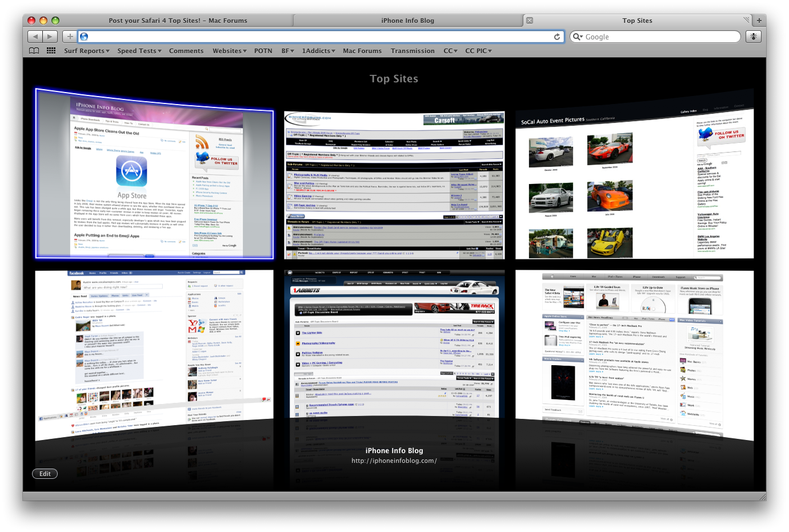
Task: Expand the Speed Tests bookmark folder
Action: [139, 51]
